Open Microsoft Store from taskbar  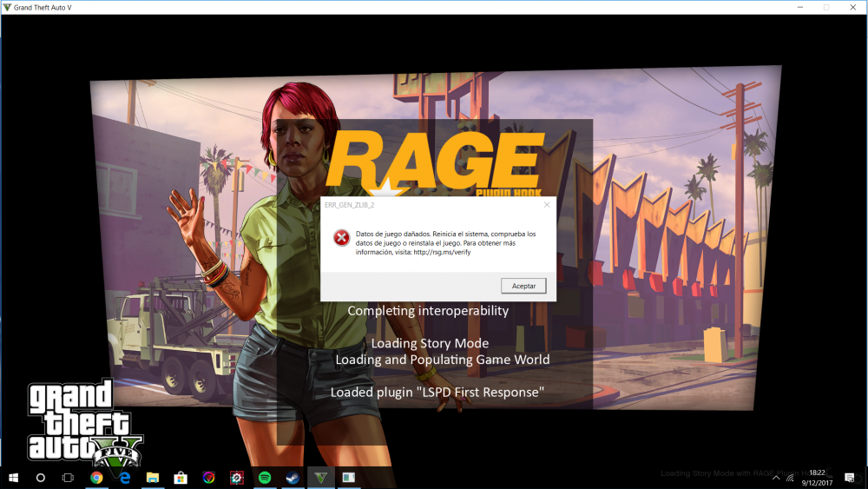coord(181,478)
